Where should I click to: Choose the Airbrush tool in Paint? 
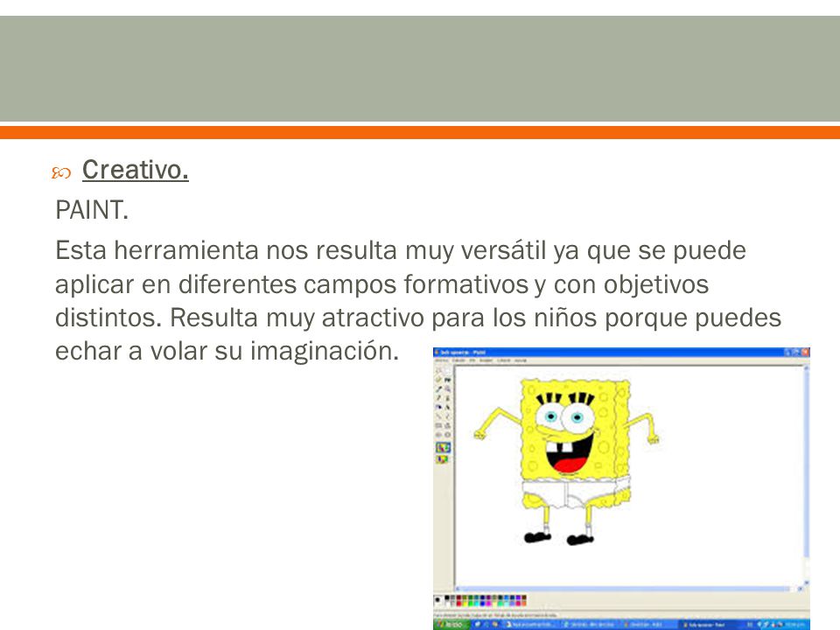click(x=438, y=407)
